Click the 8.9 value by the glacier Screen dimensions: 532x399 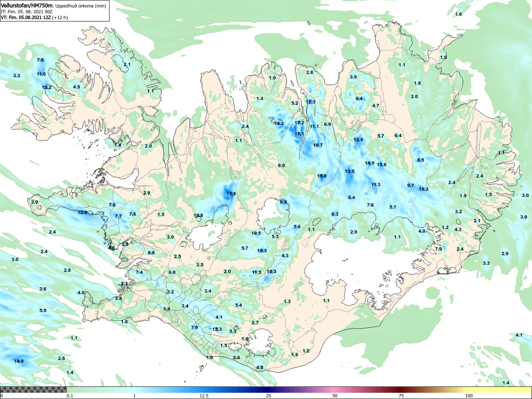[283, 202]
